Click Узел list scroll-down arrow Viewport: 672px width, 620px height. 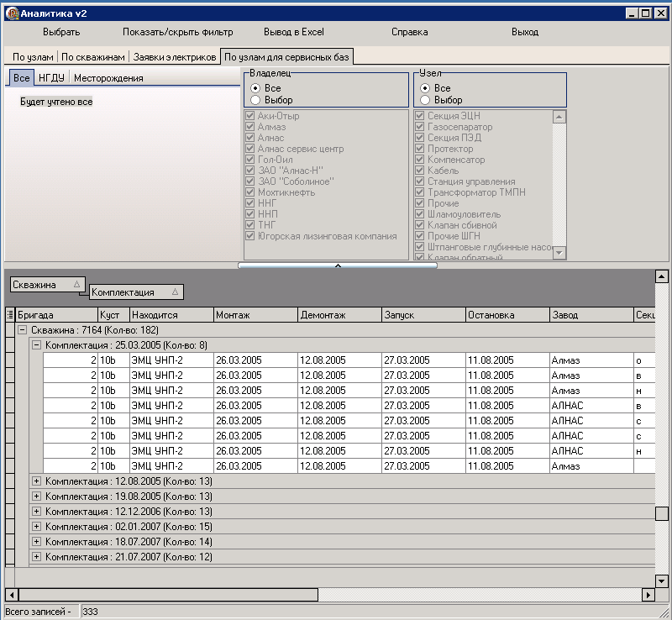559,253
